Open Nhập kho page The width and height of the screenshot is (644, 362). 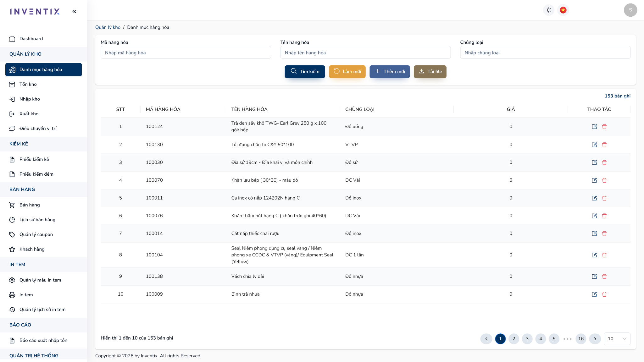pyautogui.click(x=43, y=99)
